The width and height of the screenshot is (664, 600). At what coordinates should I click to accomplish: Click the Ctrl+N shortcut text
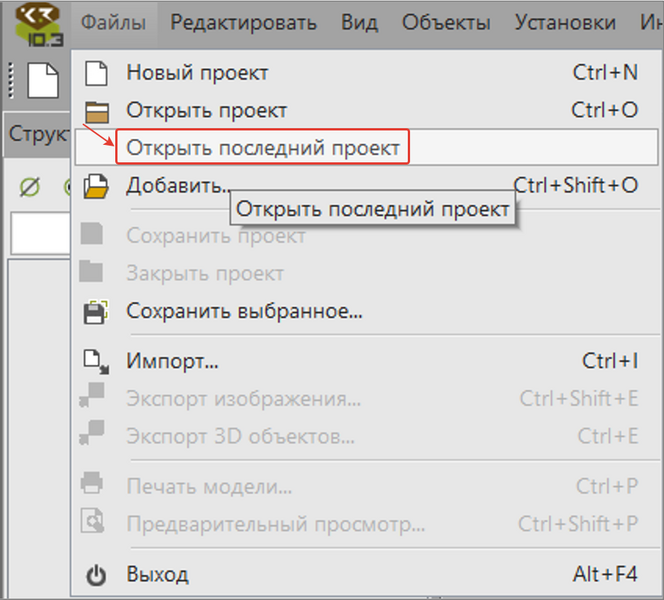click(x=605, y=72)
